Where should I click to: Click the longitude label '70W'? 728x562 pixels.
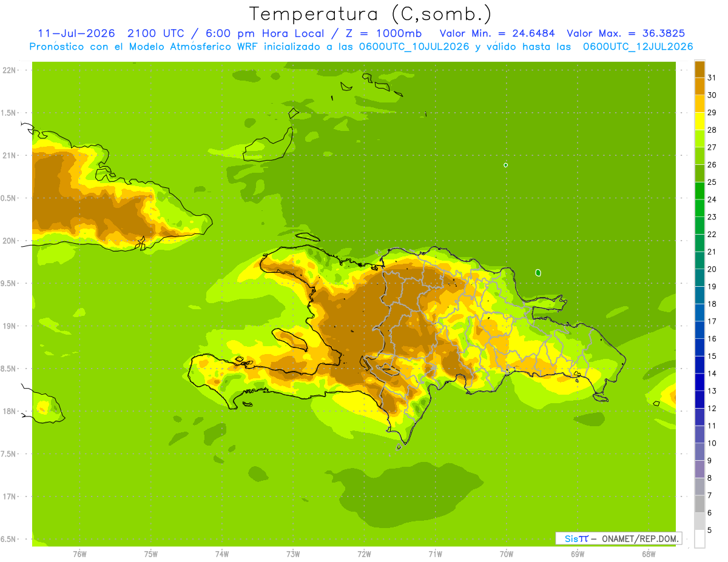click(507, 554)
